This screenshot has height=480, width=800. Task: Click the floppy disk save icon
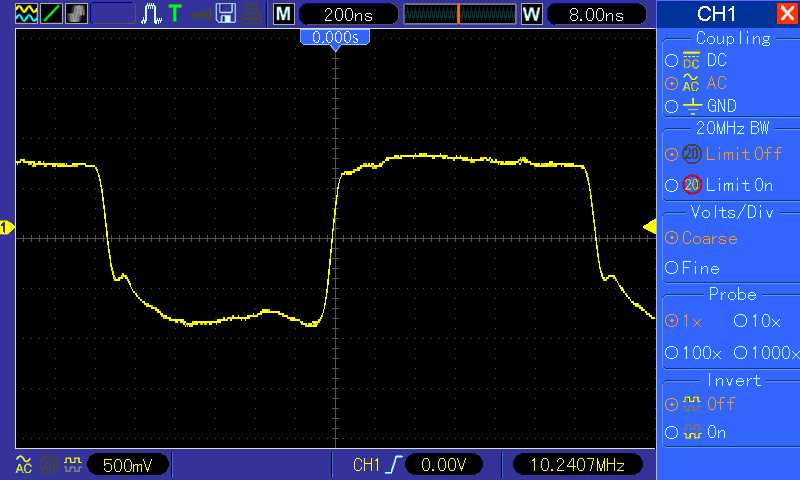click(x=226, y=14)
